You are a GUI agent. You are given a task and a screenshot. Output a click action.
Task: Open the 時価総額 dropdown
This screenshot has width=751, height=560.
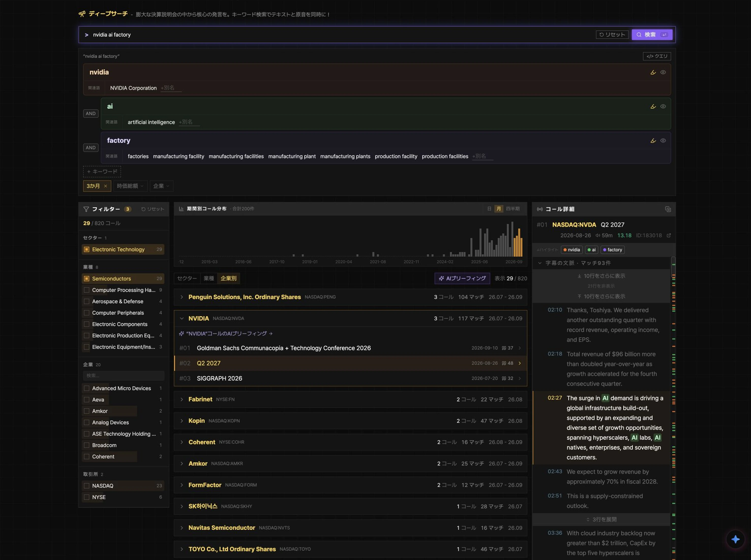[130, 186]
